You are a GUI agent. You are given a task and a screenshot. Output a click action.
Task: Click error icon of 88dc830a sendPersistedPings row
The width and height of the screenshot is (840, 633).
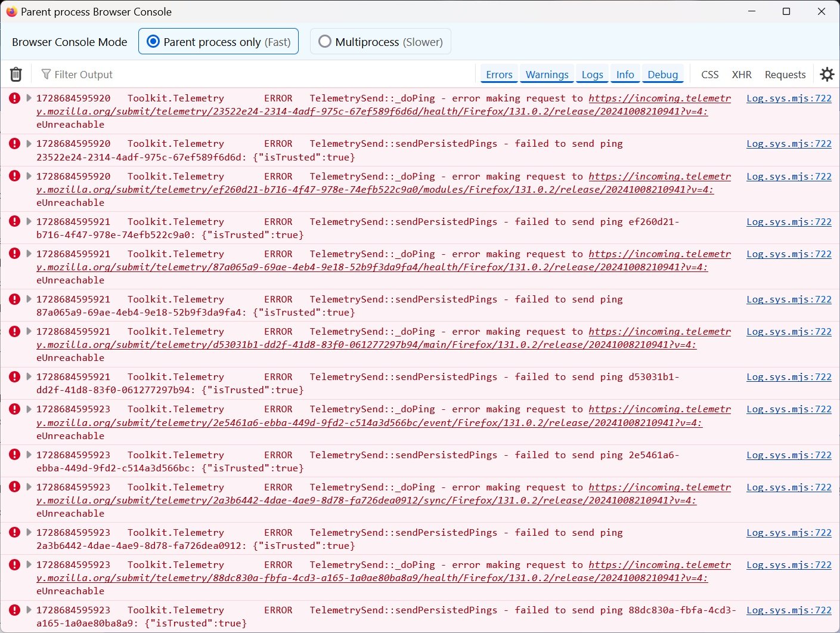point(14,610)
